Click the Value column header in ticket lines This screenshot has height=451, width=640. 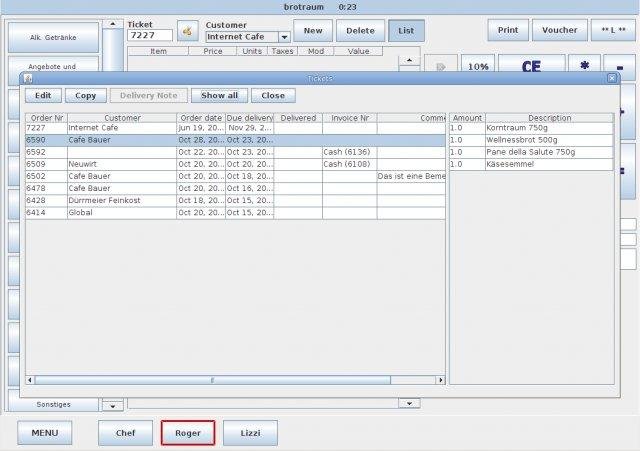pyautogui.click(x=358, y=51)
